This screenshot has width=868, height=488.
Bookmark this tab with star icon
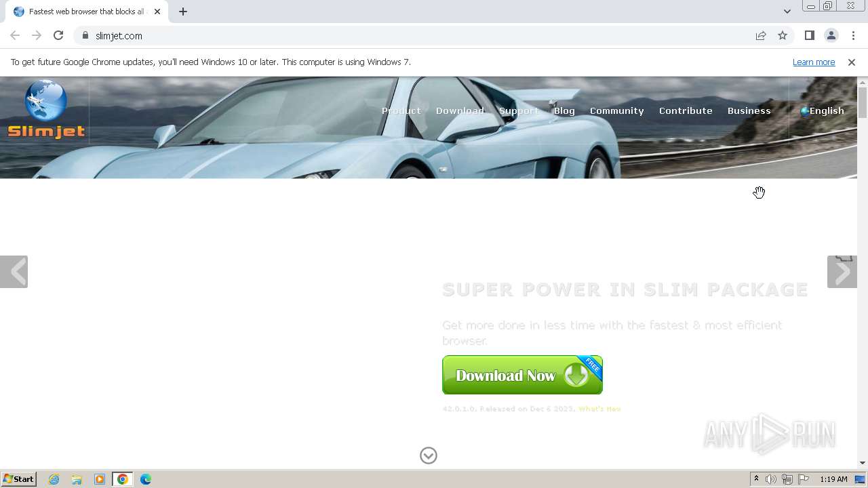783,35
